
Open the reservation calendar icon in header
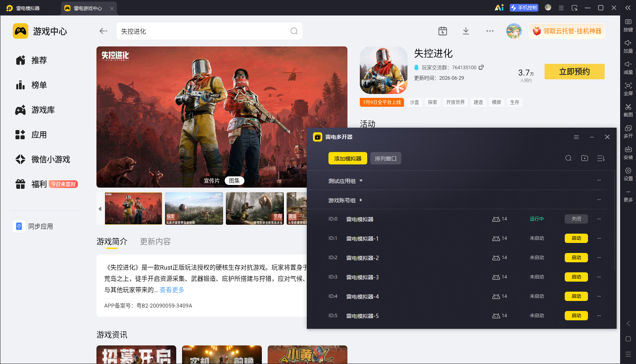pyautogui.click(x=443, y=31)
